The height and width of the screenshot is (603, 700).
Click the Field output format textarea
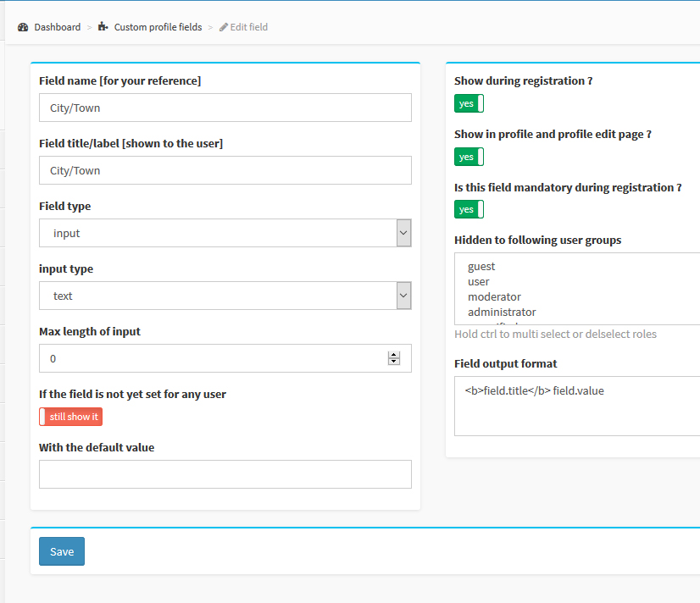click(x=577, y=406)
